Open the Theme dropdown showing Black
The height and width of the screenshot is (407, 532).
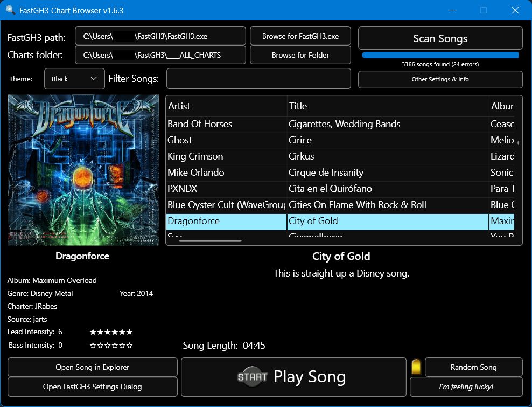pyautogui.click(x=74, y=79)
